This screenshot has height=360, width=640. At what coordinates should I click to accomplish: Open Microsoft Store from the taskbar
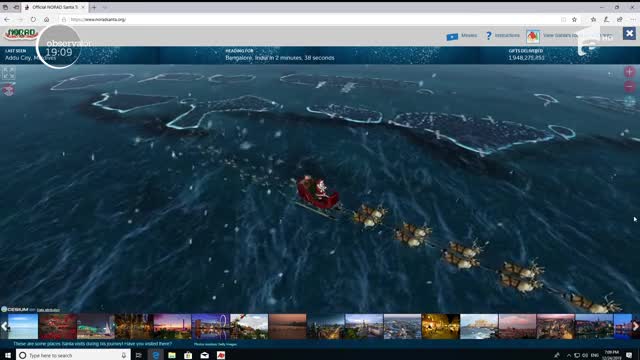pos(188,355)
